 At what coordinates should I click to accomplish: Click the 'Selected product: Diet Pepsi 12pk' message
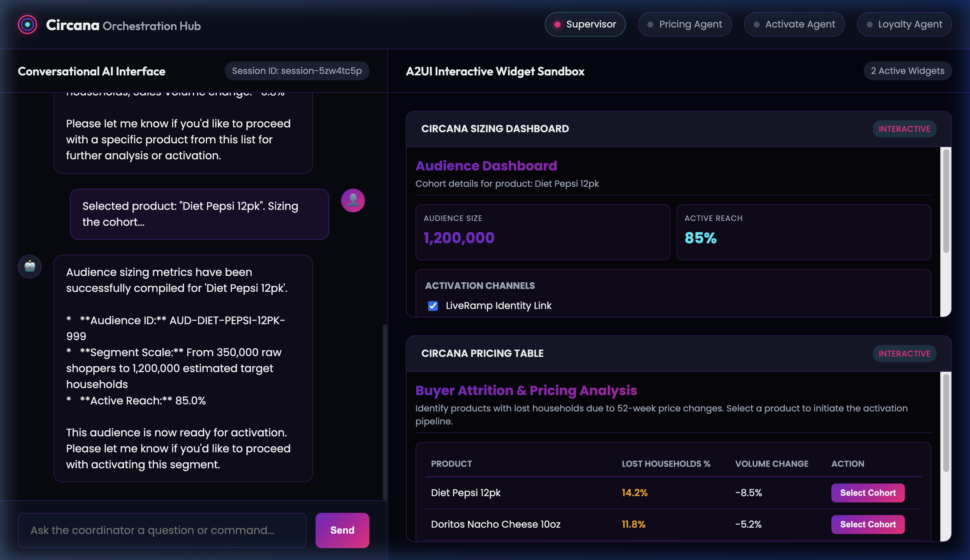point(199,214)
